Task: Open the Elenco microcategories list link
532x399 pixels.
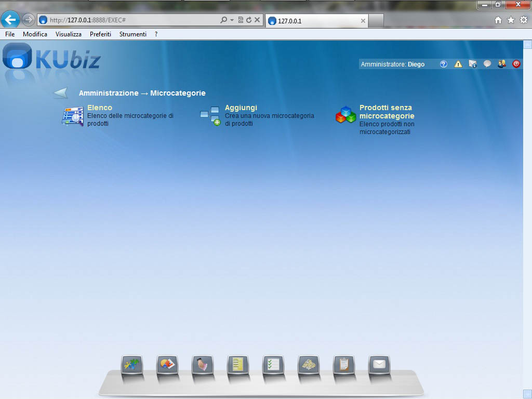Action: 99,108
